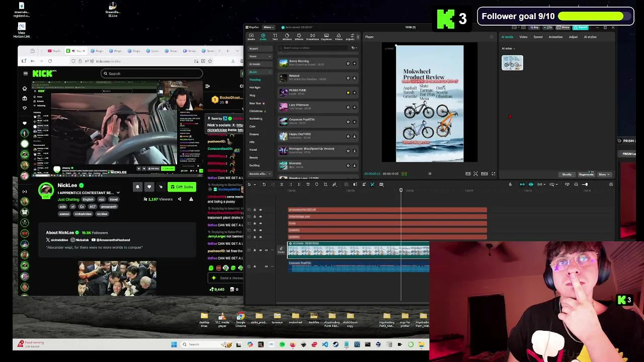Open the Text tool tab
Viewport: 644px width, 362px height.
click(275, 37)
